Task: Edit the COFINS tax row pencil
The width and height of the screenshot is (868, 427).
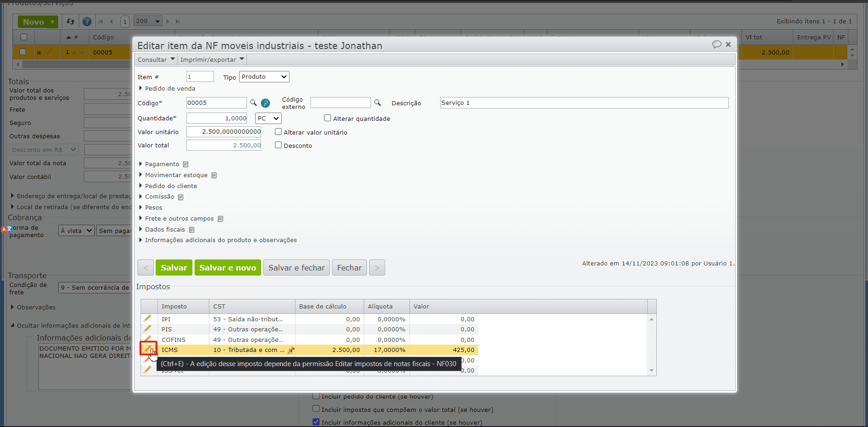Action: pos(147,338)
